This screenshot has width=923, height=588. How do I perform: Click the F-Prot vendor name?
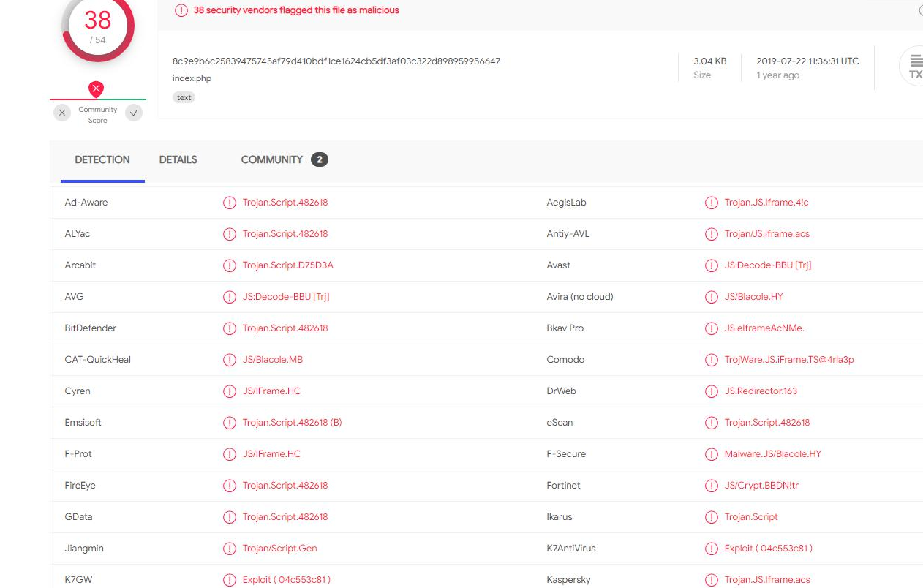[78, 454]
